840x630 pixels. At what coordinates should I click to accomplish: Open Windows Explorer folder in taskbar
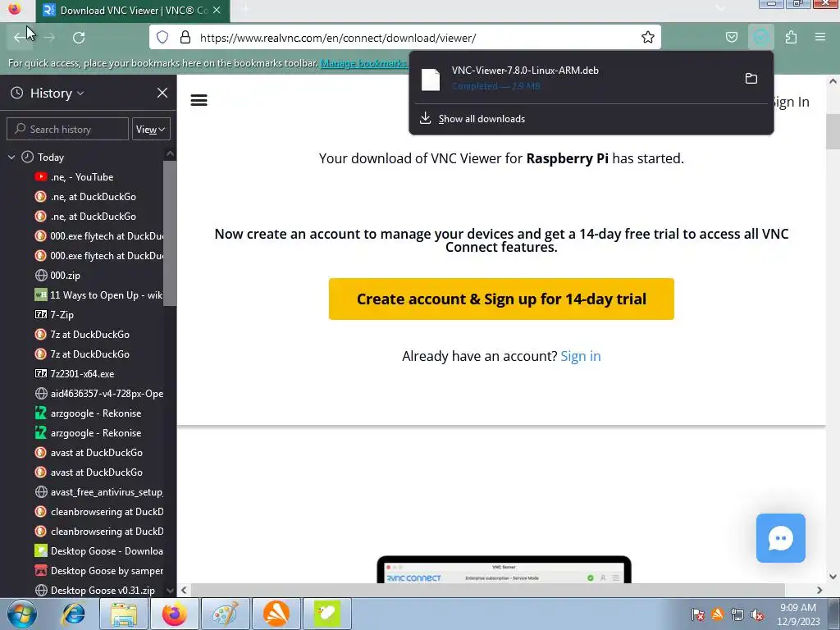click(124, 614)
